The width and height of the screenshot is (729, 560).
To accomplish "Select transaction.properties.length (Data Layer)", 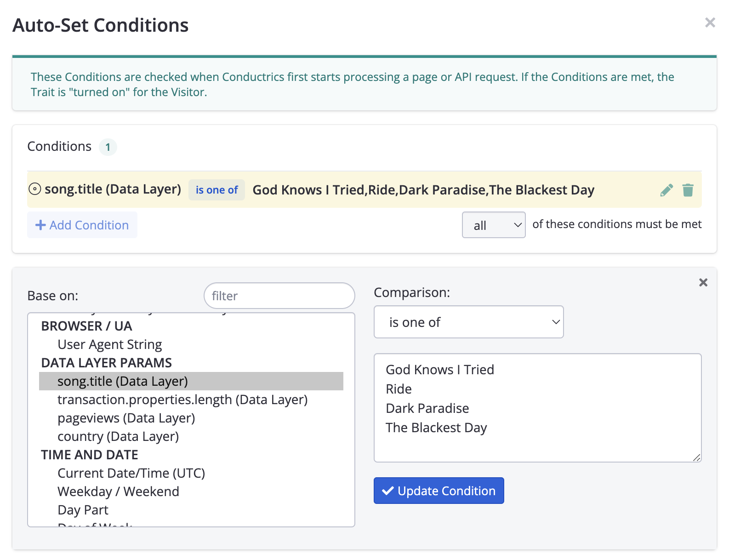I will (x=182, y=400).
